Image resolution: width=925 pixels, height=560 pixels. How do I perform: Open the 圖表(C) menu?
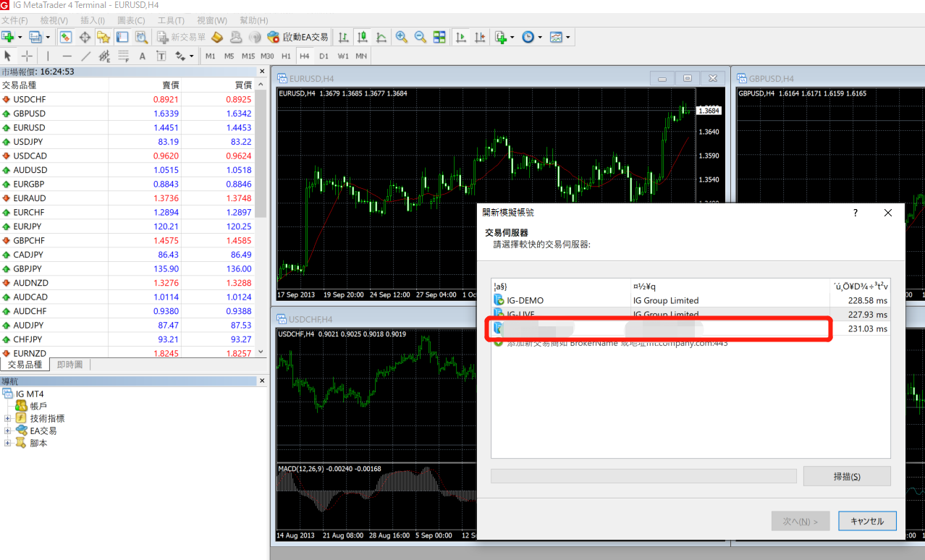pyautogui.click(x=131, y=20)
